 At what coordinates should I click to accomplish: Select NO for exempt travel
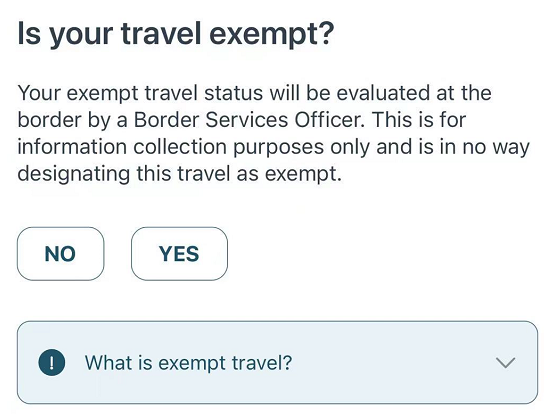tap(60, 254)
